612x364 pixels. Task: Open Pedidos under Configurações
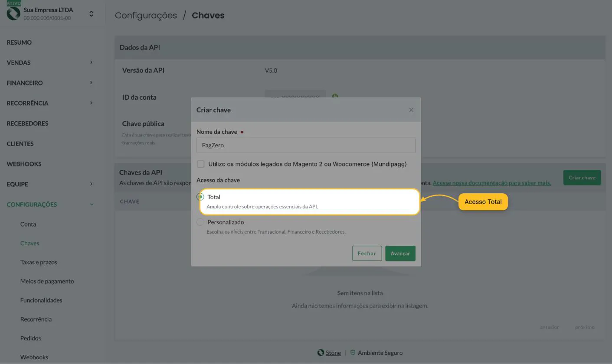tap(30, 338)
